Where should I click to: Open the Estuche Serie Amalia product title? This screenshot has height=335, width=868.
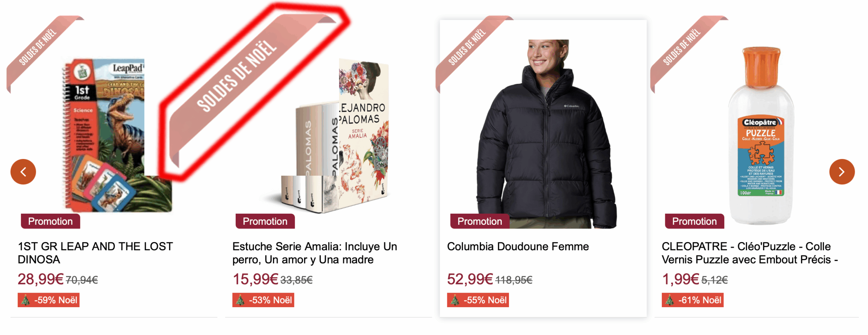(314, 253)
